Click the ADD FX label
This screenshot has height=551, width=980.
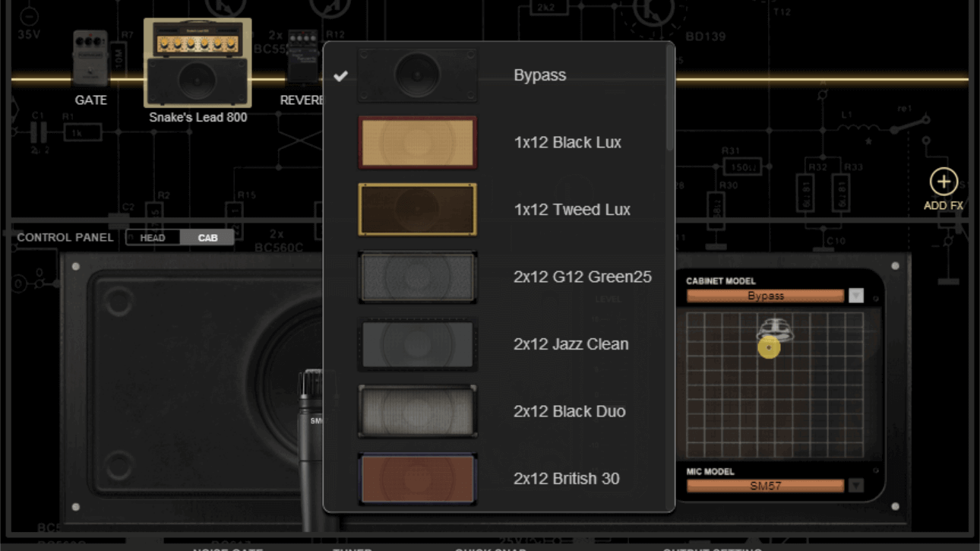click(x=944, y=206)
